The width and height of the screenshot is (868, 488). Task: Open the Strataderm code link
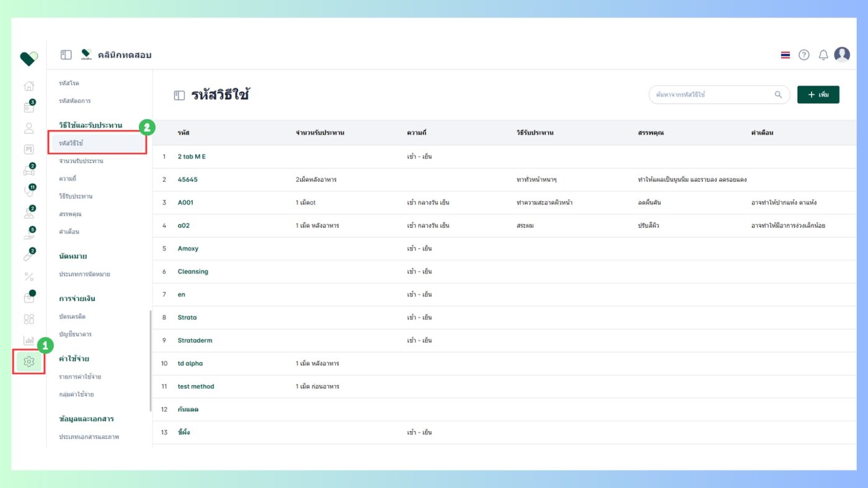coord(195,340)
